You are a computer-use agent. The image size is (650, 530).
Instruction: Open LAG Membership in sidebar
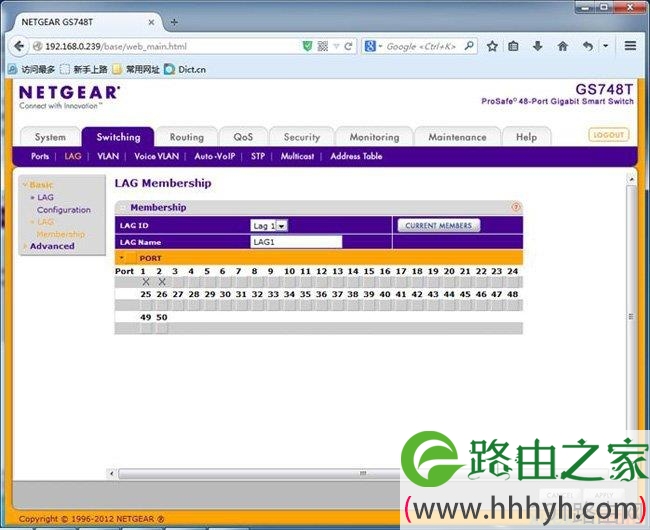[x=60, y=228]
